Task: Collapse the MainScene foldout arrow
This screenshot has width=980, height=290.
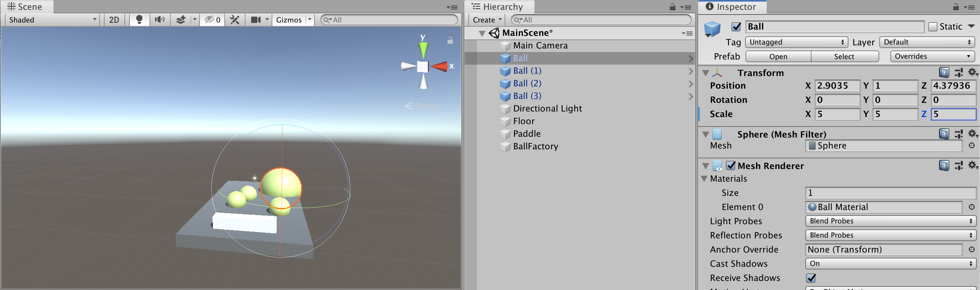Action: 482,33
